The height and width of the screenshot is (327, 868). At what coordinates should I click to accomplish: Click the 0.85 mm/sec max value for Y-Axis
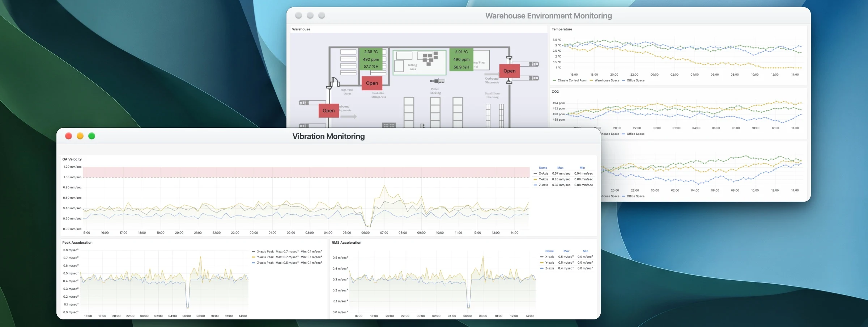[561, 179]
